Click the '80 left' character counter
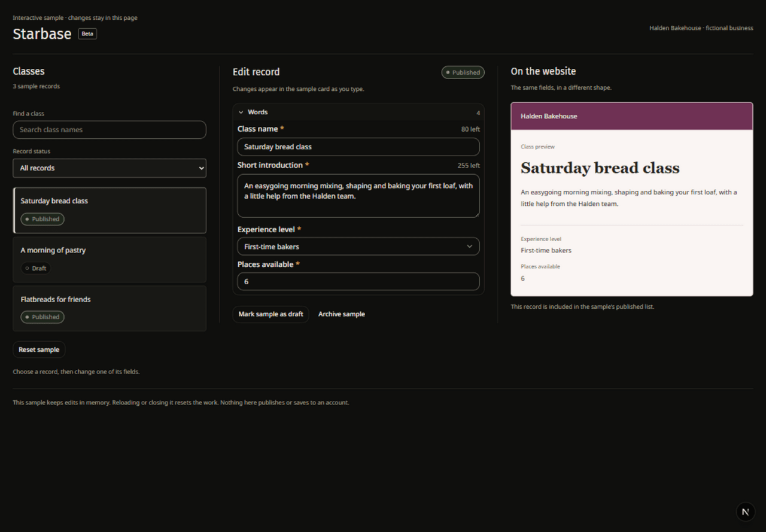The width and height of the screenshot is (766, 532). (470, 129)
